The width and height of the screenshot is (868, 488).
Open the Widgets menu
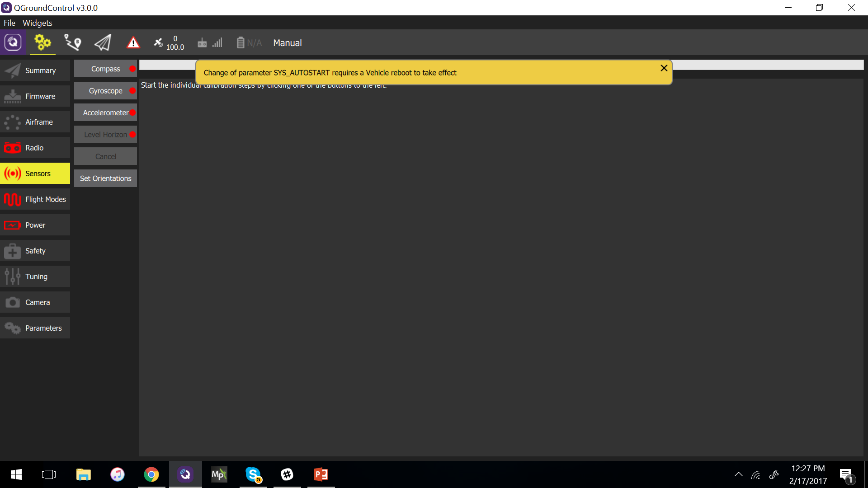(x=38, y=23)
